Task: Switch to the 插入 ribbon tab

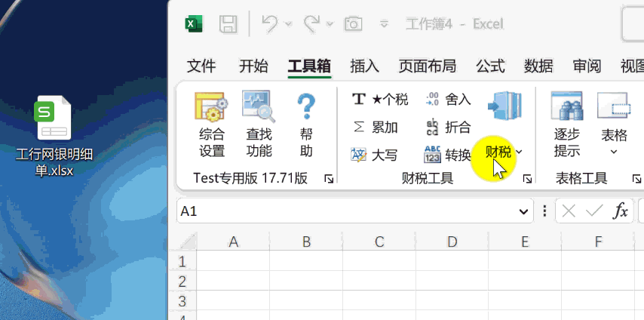Action: (364, 66)
